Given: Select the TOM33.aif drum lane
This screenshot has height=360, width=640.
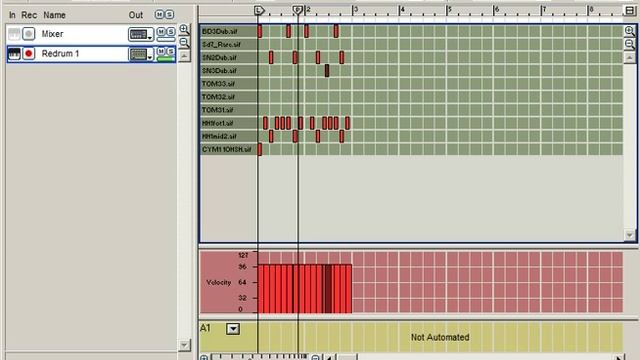Looking at the screenshot, I should (x=229, y=84).
